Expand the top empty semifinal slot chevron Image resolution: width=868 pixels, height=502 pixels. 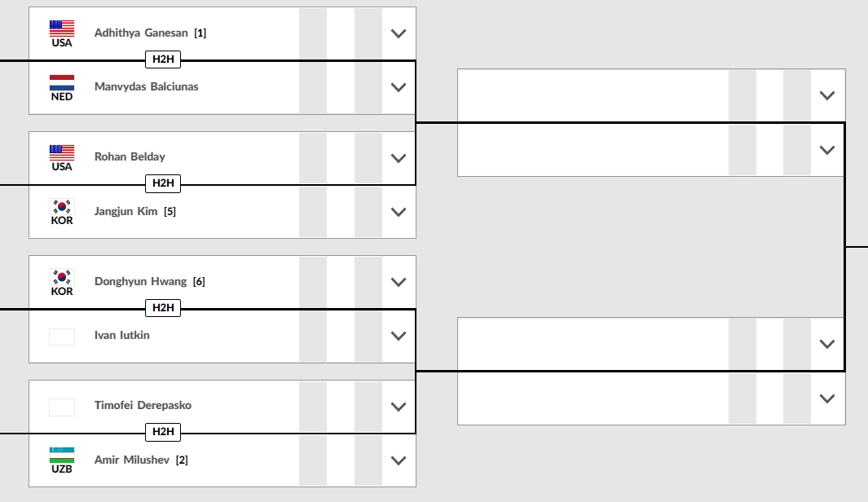click(827, 95)
